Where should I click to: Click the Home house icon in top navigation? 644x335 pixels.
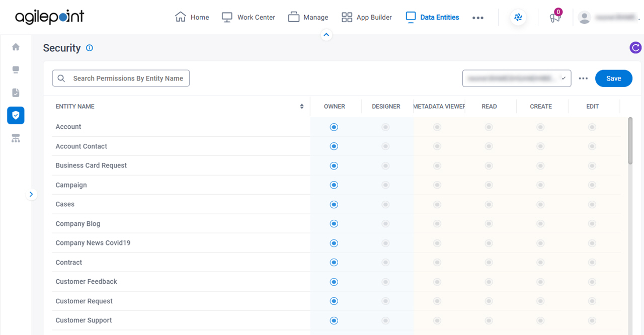click(x=180, y=17)
